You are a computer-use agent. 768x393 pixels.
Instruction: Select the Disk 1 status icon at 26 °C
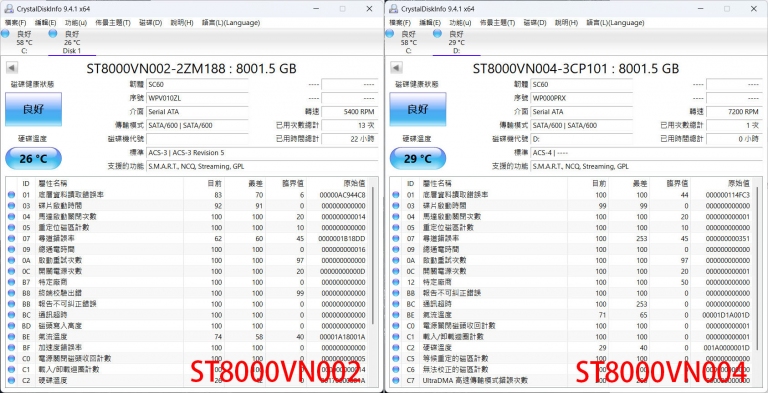52,33
